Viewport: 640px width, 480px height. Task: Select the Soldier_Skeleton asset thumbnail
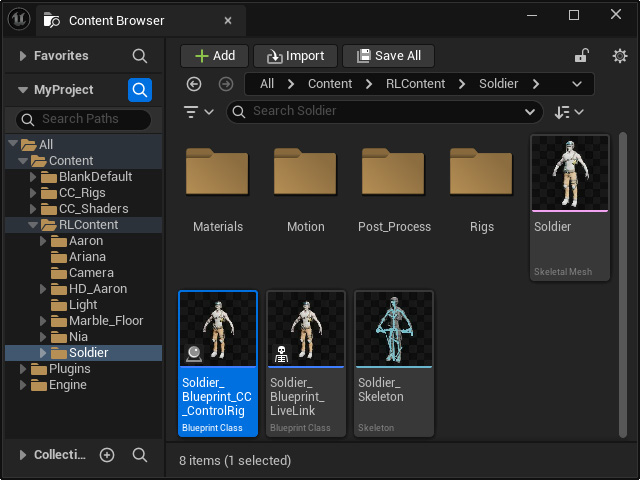[x=394, y=329]
